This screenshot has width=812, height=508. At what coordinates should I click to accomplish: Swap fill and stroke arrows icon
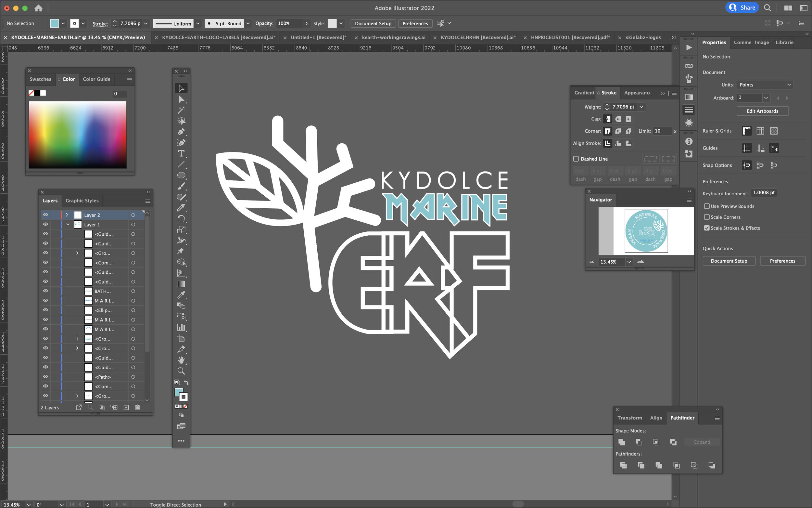click(x=186, y=382)
